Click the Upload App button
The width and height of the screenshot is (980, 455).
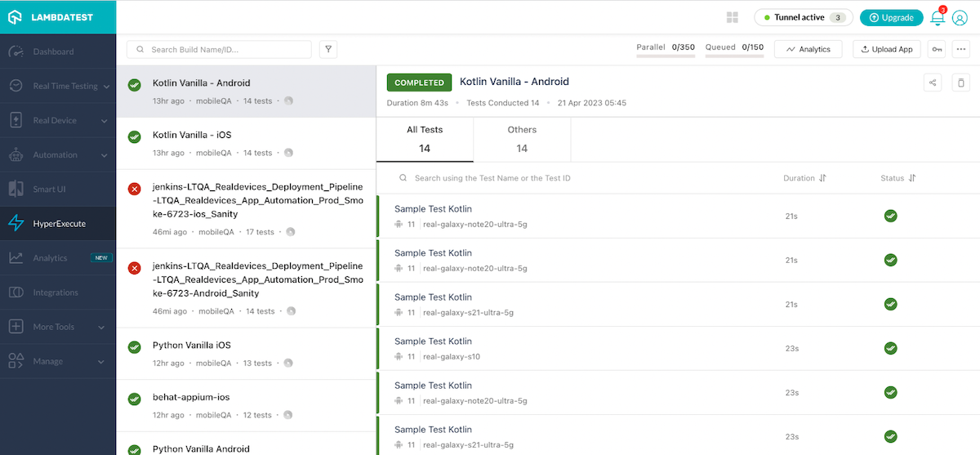(887, 50)
